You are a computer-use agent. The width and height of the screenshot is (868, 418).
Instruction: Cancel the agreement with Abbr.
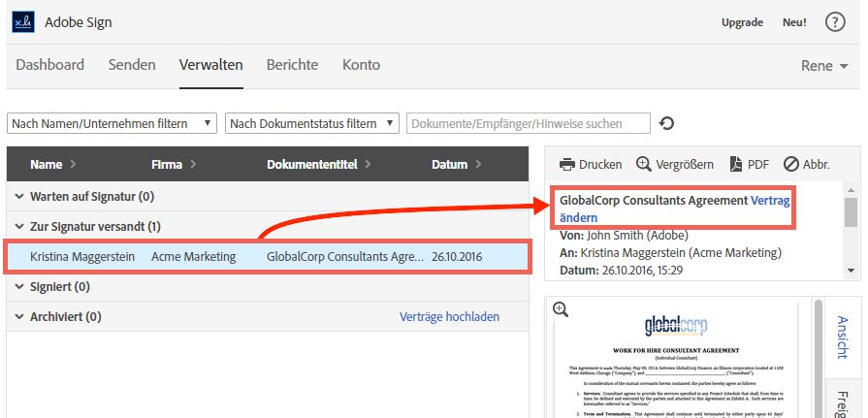tap(807, 165)
